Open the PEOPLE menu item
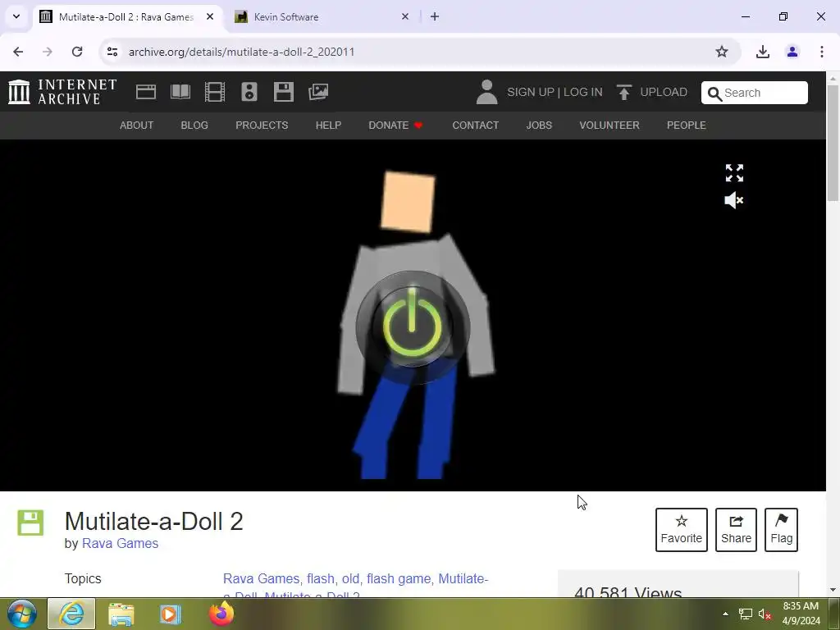 687,126
